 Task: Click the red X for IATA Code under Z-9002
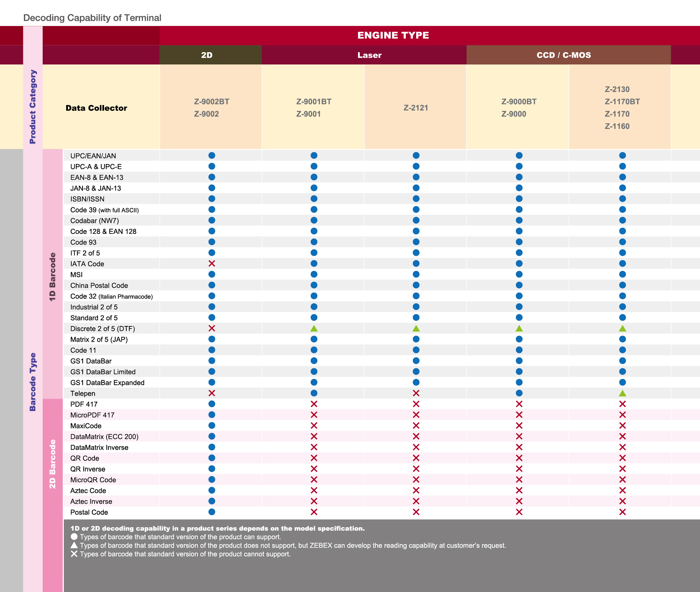(212, 264)
